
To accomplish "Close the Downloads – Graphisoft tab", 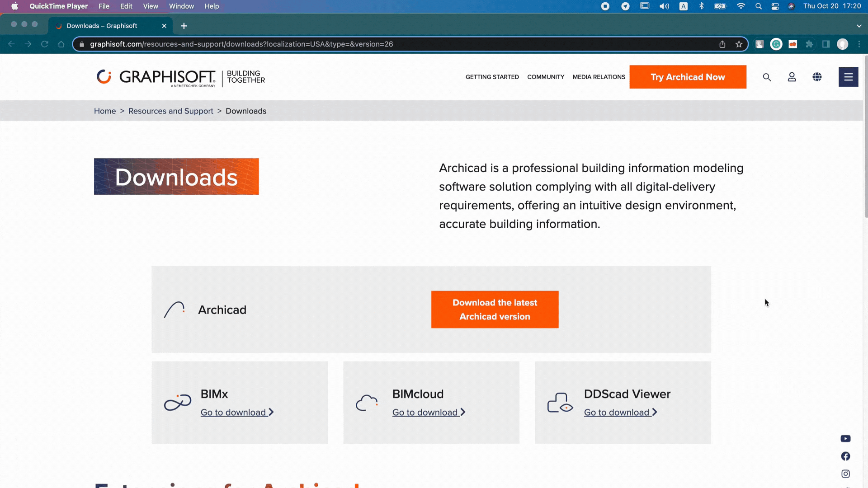I will click(x=164, y=26).
